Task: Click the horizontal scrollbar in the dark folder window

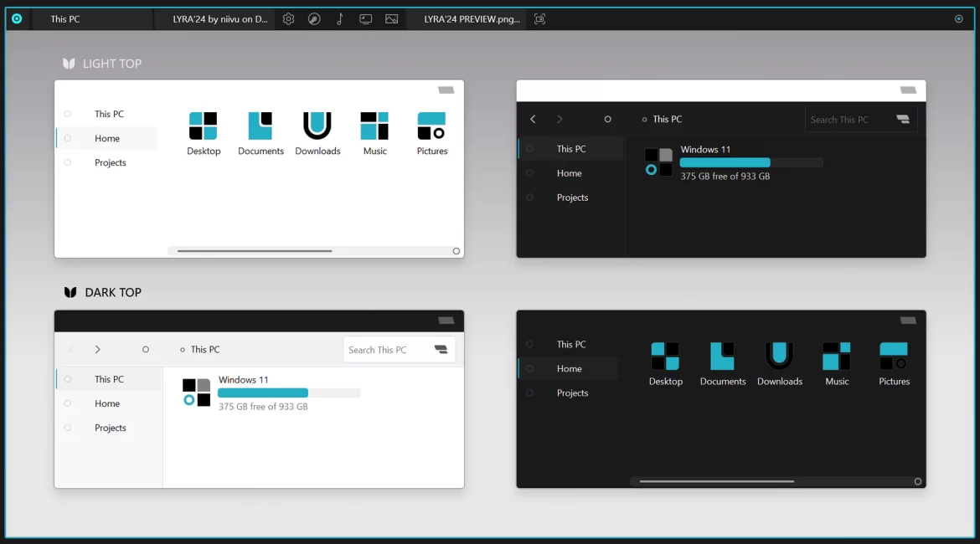Action: point(716,481)
